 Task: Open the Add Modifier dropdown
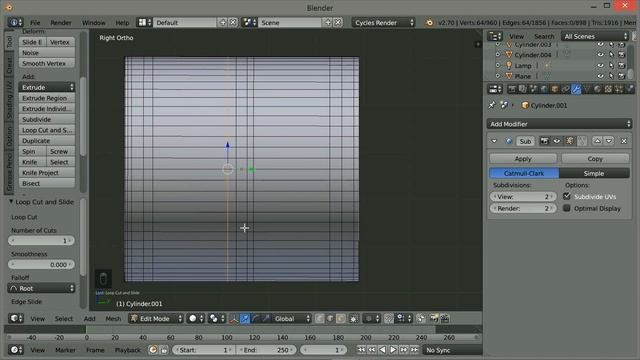tap(559, 124)
